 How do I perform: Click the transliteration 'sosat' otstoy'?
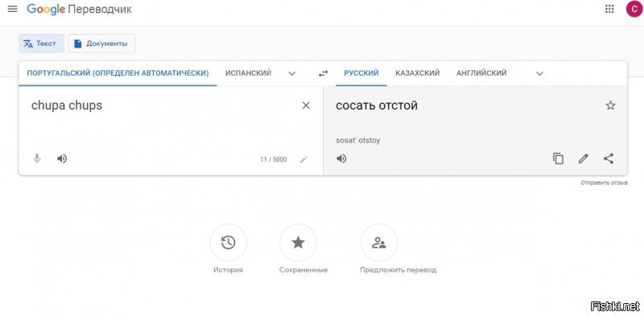click(x=357, y=140)
